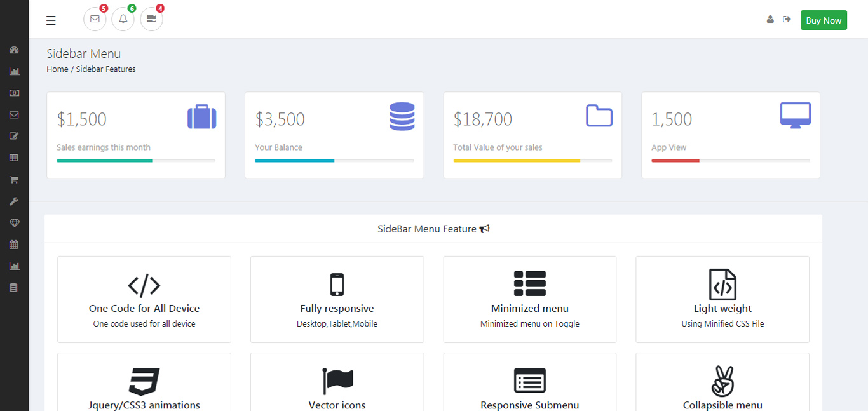Viewport: 868px width, 411px height.
Task: Click the briefcase icon on $1,500 card
Action: tap(202, 117)
